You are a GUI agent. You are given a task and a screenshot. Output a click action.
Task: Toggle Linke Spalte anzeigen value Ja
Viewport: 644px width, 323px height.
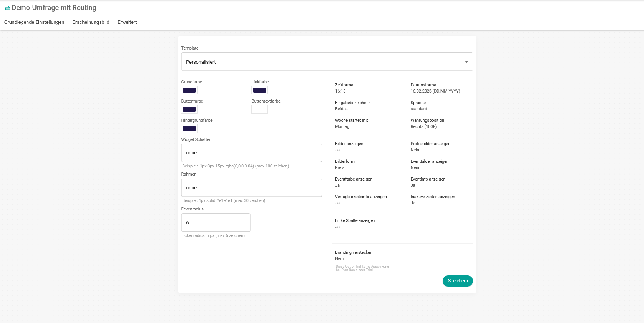click(x=337, y=227)
